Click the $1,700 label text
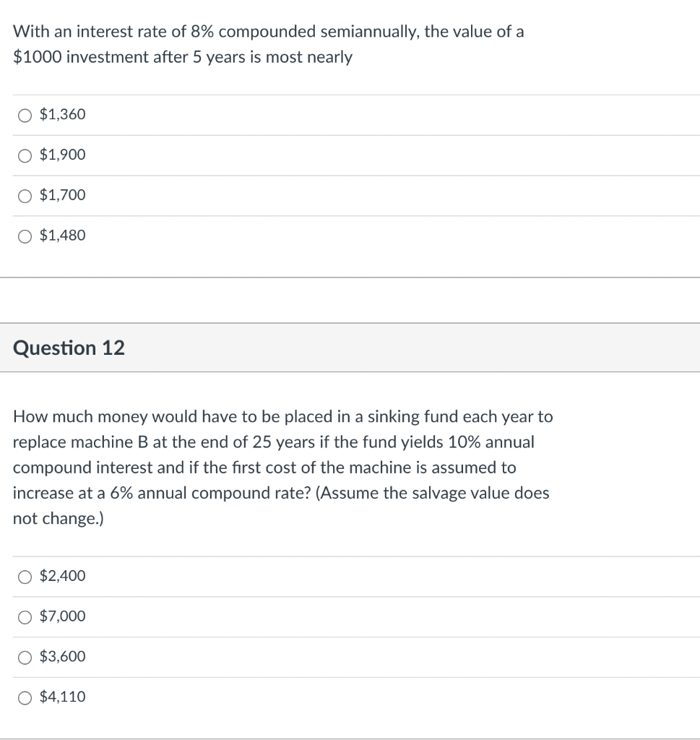This screenshot has width=700, height=740. coord(62,195)
